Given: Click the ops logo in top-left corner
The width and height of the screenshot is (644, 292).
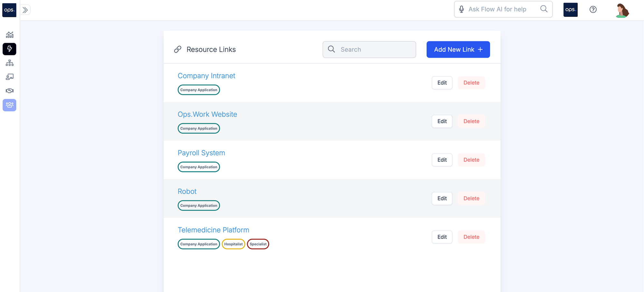Looking at the screenshot, I should coord(9,10).
